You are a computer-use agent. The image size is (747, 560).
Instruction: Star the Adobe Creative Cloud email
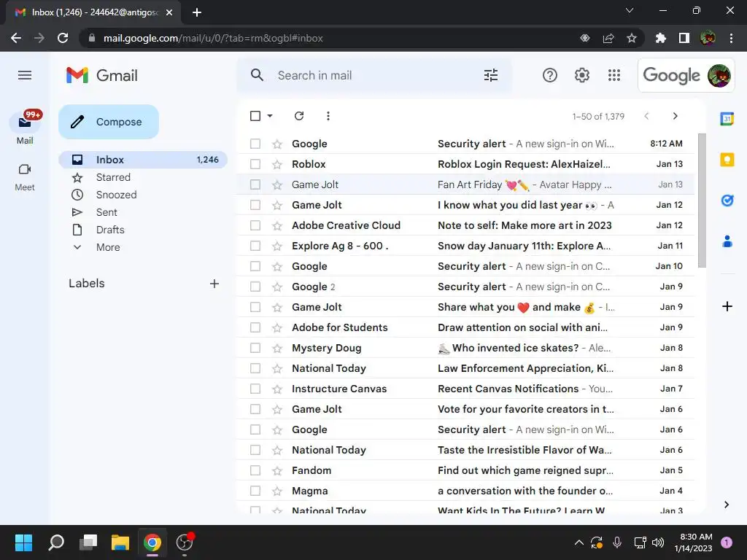[276, 226]
